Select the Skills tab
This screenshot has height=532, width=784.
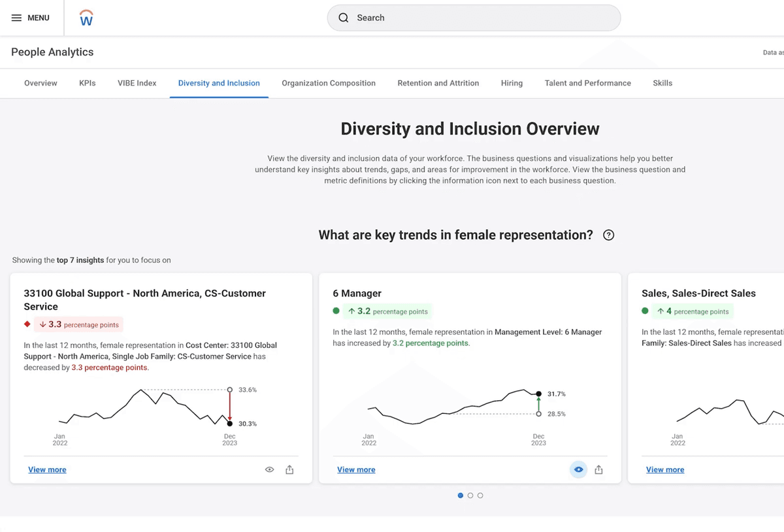coord(662,83)
